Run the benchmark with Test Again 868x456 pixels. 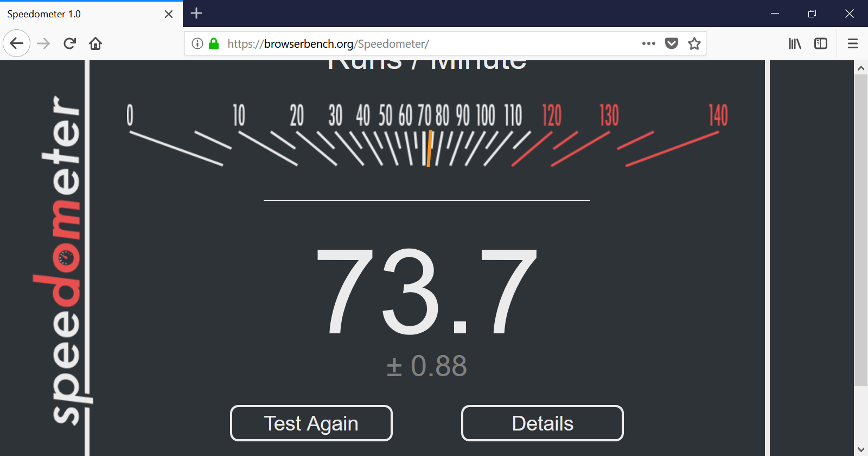pos(311,423)
